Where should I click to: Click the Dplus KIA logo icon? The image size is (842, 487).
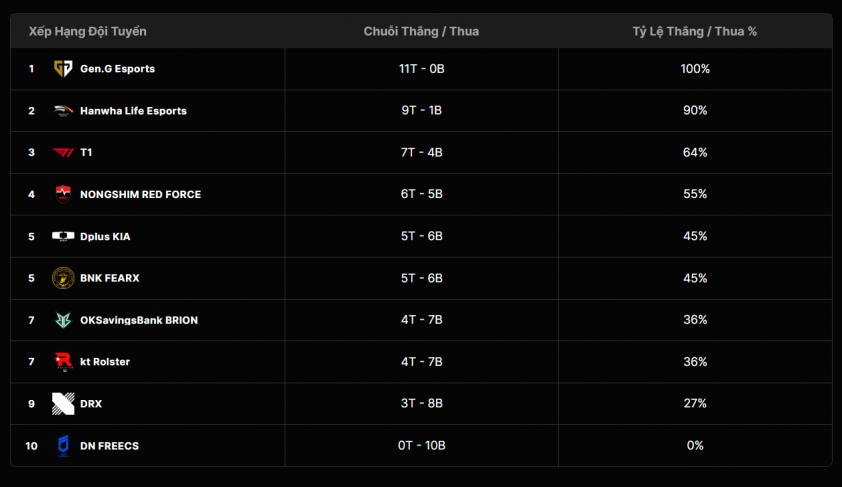pyautogui.click(x=63, y=236)
